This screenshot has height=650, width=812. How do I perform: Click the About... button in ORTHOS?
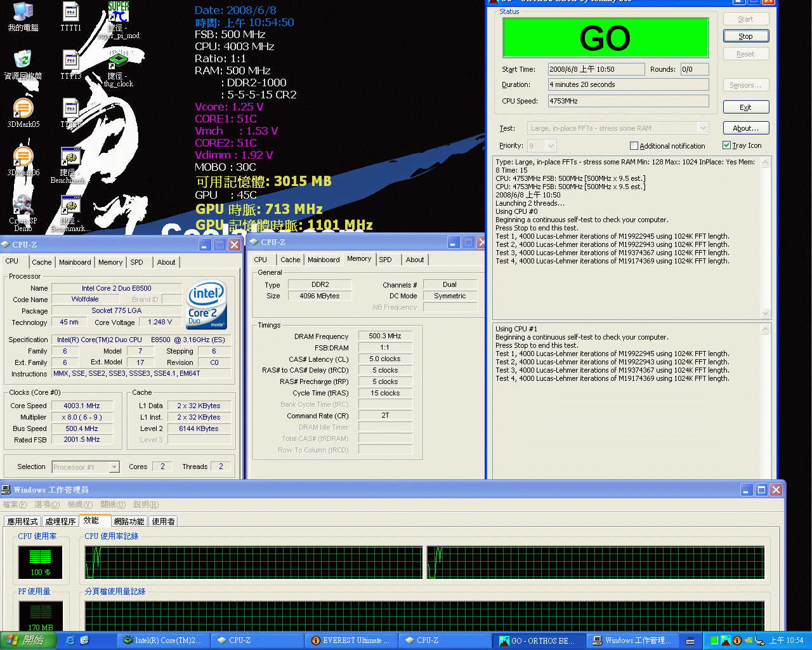pyautogui.click(x=746, y=128)
